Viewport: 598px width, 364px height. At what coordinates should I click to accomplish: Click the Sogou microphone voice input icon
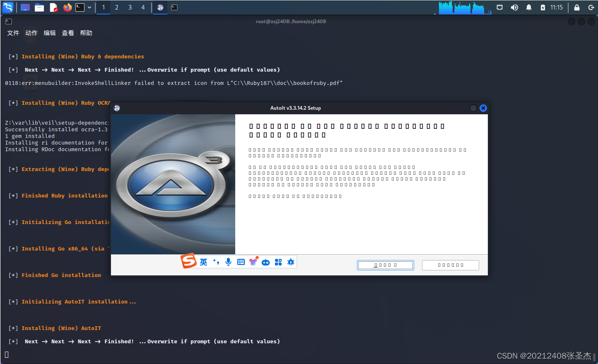pyautogui.click(x=228, y=262)
